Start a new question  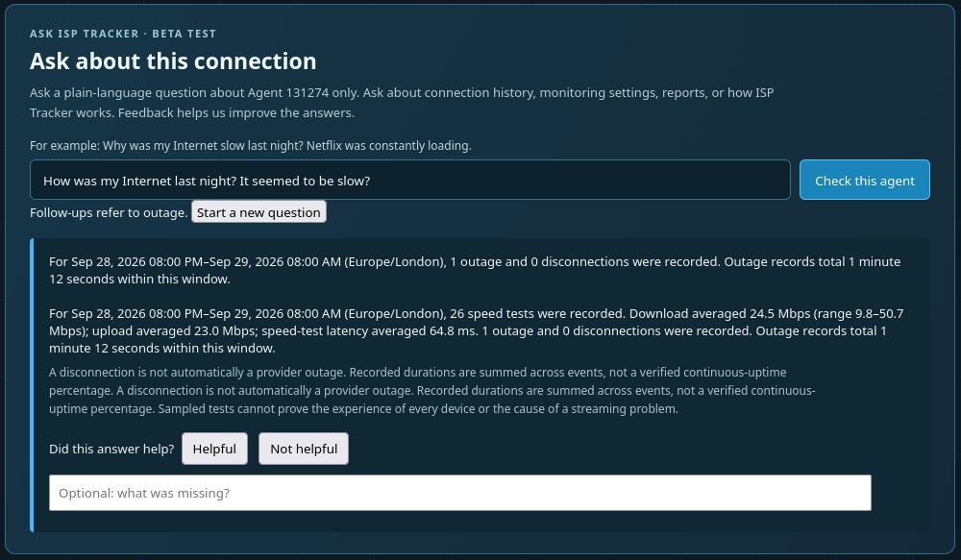point(259,212)
